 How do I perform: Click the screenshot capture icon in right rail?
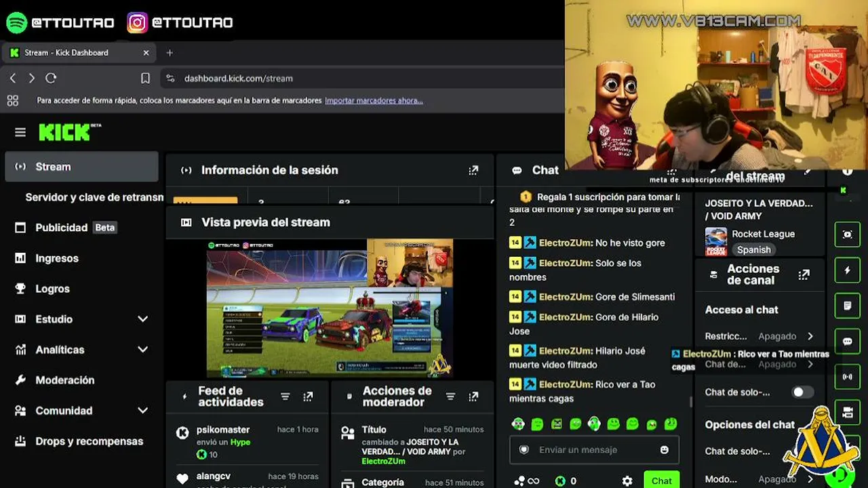pyautogui.click(x=847, y=235)
